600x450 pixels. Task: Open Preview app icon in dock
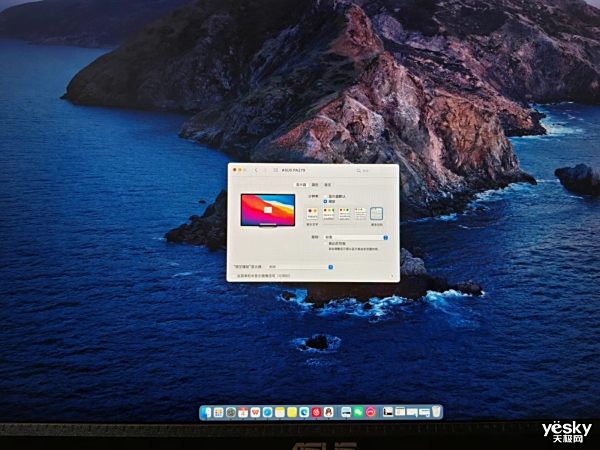[x=346, y=412]
